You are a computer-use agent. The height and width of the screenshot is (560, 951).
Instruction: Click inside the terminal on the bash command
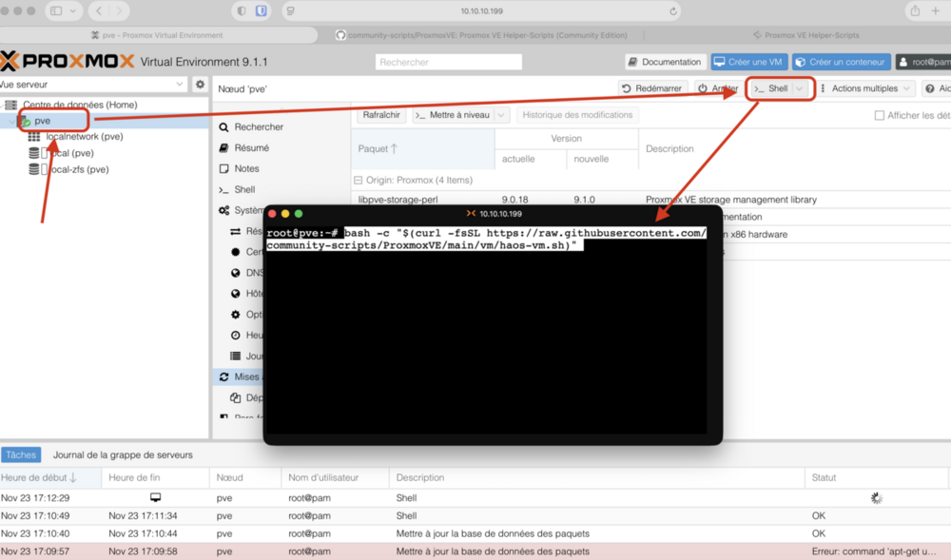click(486, 240)
